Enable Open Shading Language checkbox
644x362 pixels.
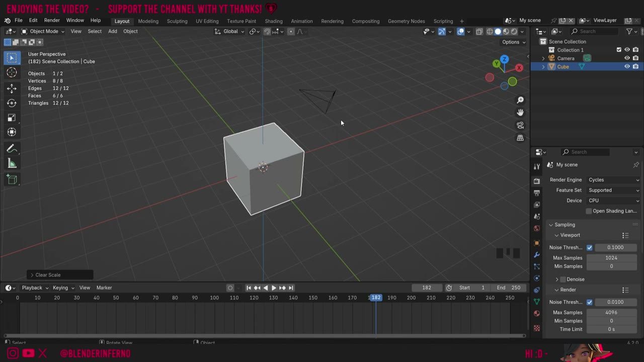(589, 211)
